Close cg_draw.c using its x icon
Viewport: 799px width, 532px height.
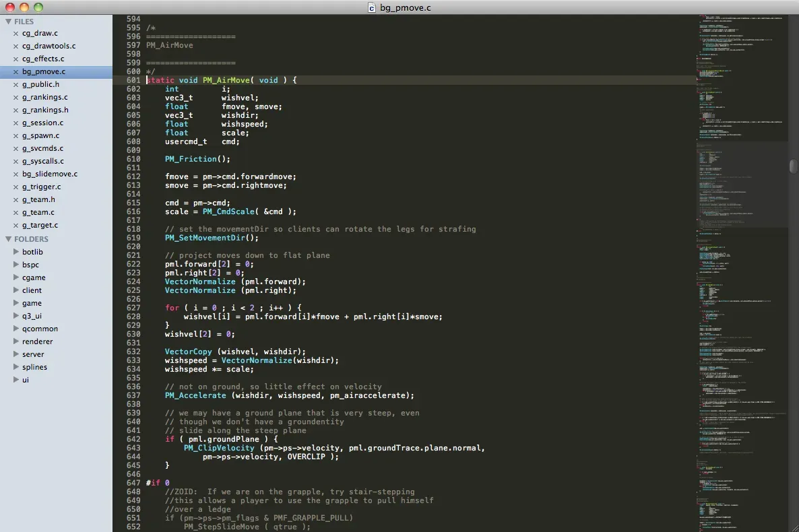[15, 33]
